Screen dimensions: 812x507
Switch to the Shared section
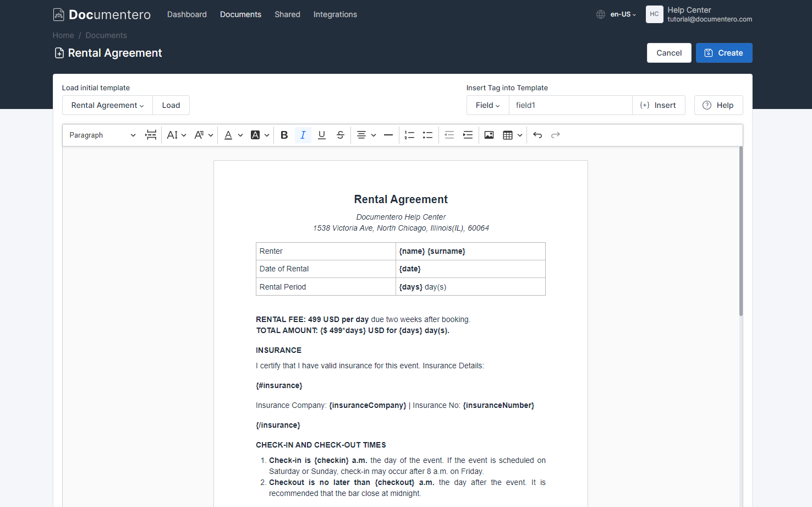click(287, 14)
